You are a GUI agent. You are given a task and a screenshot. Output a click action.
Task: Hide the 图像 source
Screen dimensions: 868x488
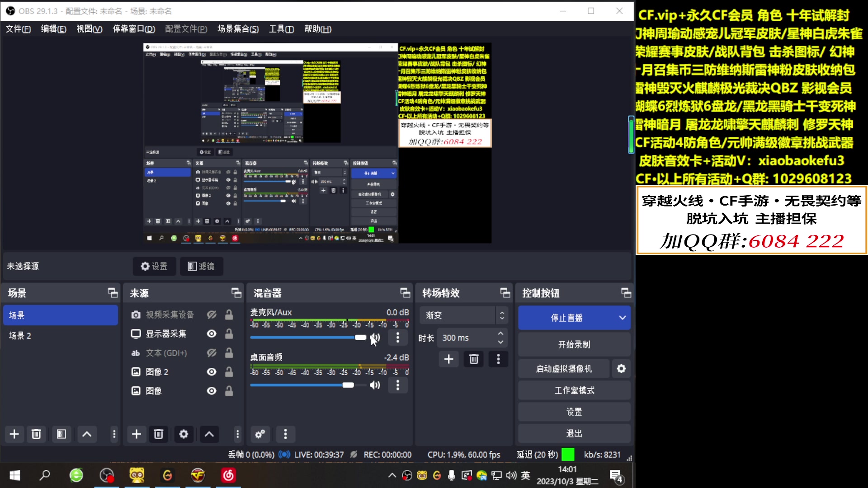(x=212, y=390)
